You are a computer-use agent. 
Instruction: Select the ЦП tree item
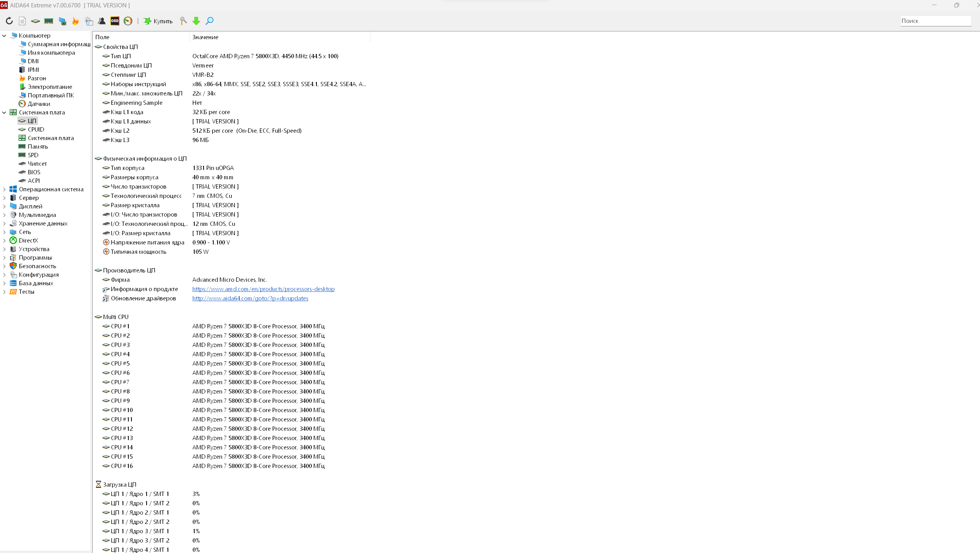tap(32, 121)
